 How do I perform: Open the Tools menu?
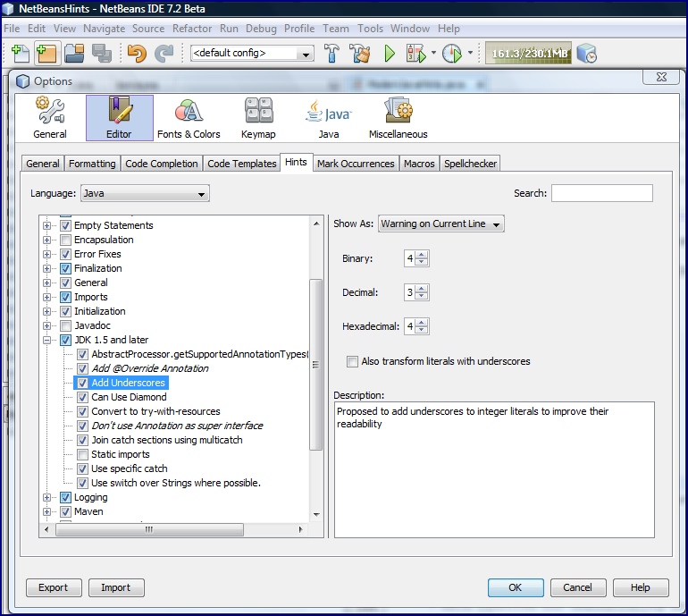coord(370,29)
